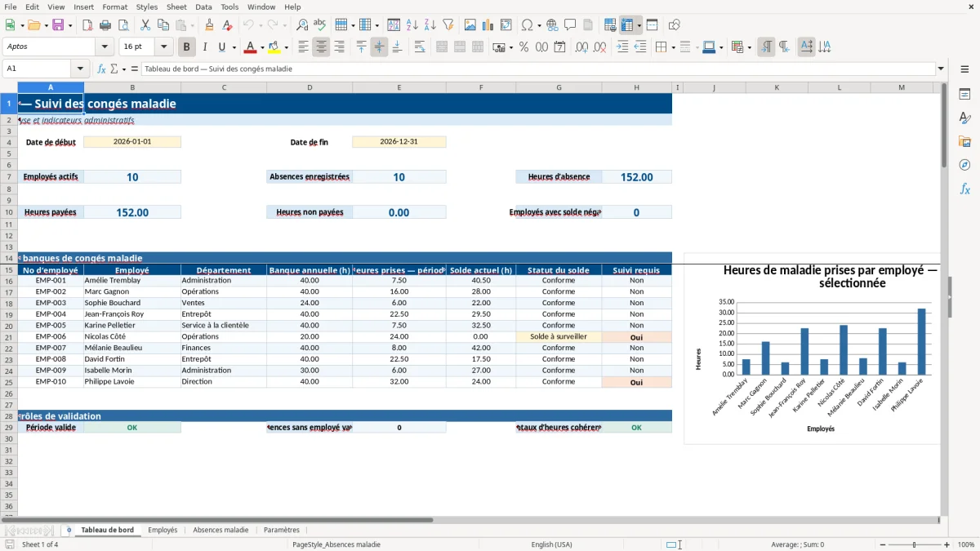Image resolution: width=980 pixels, height=551 pixels.
Task: Open sidebar Gallery icon
Action: pyautogui.click(x=964, y=141)
